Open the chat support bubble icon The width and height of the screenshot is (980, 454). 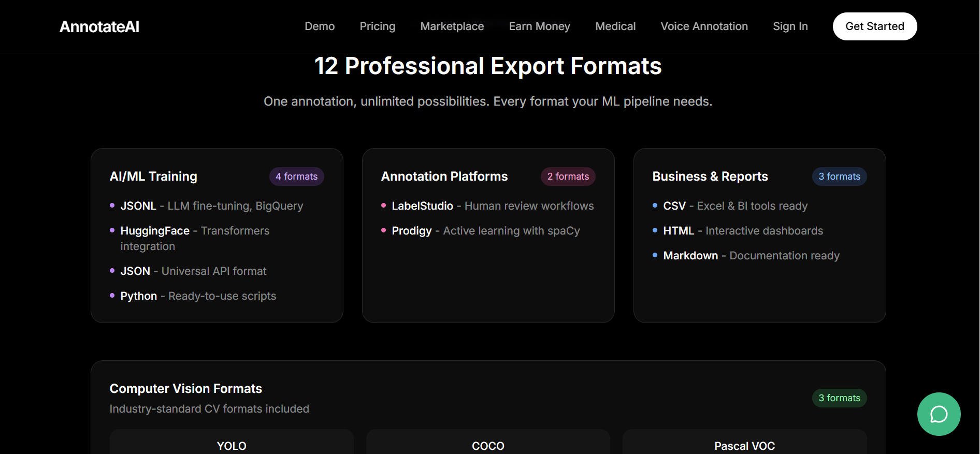[x=939, y=414]
